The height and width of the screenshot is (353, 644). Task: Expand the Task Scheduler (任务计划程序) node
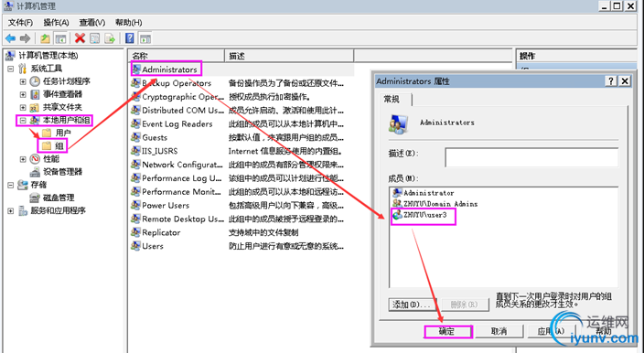point(23,81)
